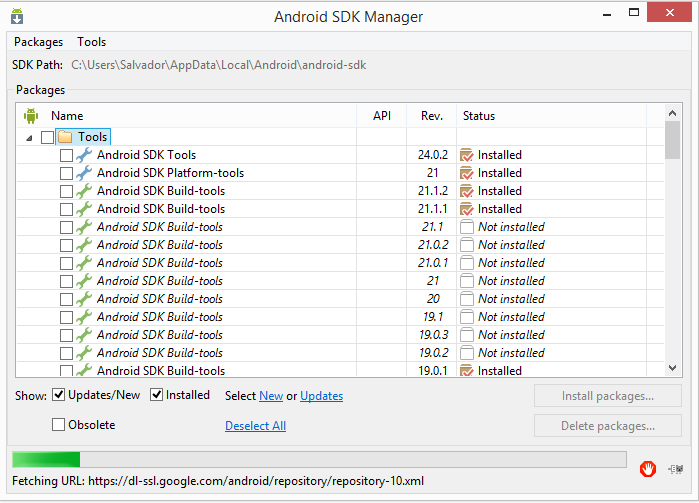Click the wrench icon for Build-tools 21.0.2
699x503 pixels.
(x=84, y=245)
